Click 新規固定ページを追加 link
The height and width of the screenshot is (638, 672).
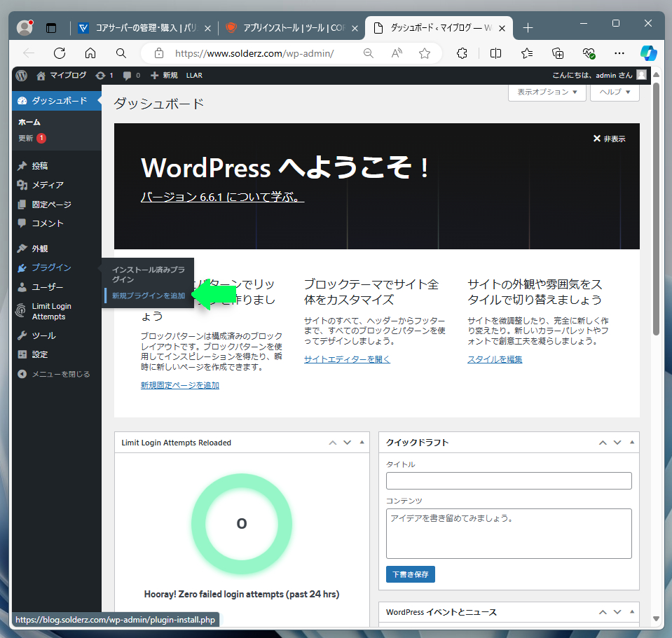[x=180, y=385]
